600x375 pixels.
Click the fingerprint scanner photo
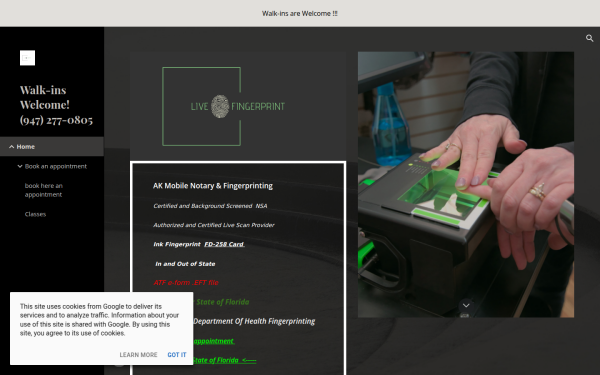click(466, 184)
